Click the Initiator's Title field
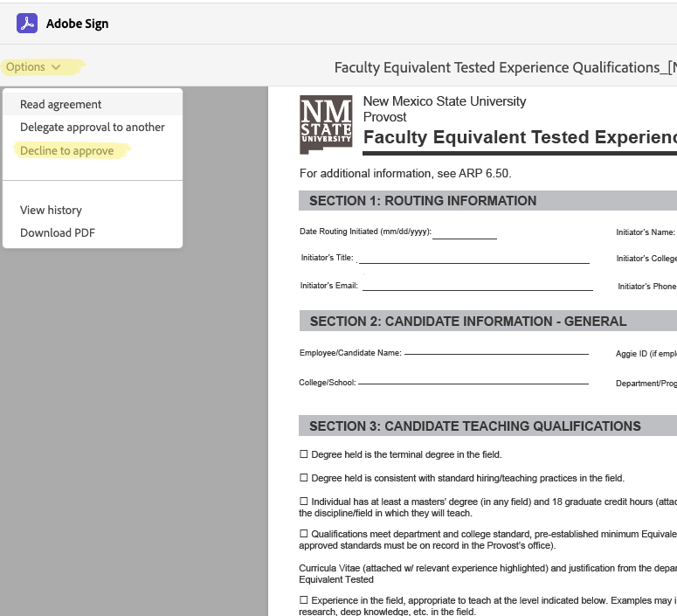 [x=474, y=258]
